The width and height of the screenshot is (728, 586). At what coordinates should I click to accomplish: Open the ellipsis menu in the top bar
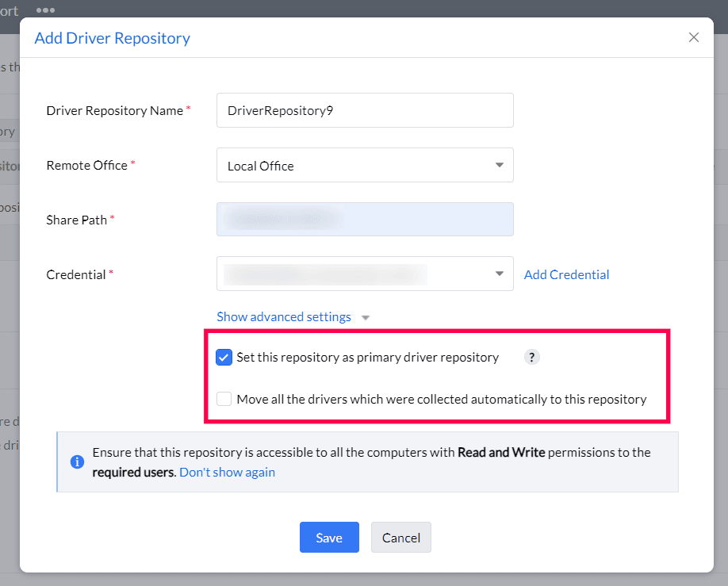45,10
